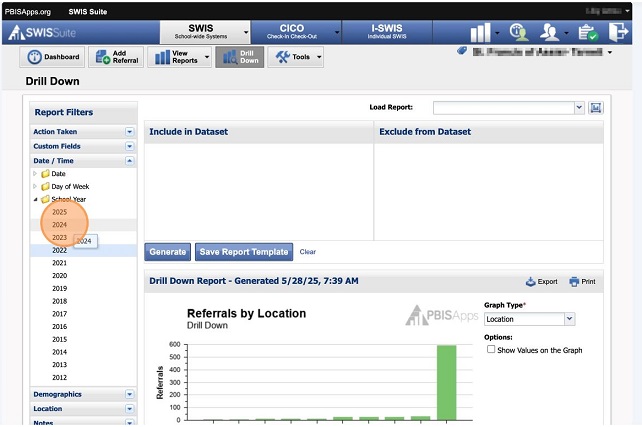Expand the Date folder in tree
The image size is (642, 427).
(35, 174)
